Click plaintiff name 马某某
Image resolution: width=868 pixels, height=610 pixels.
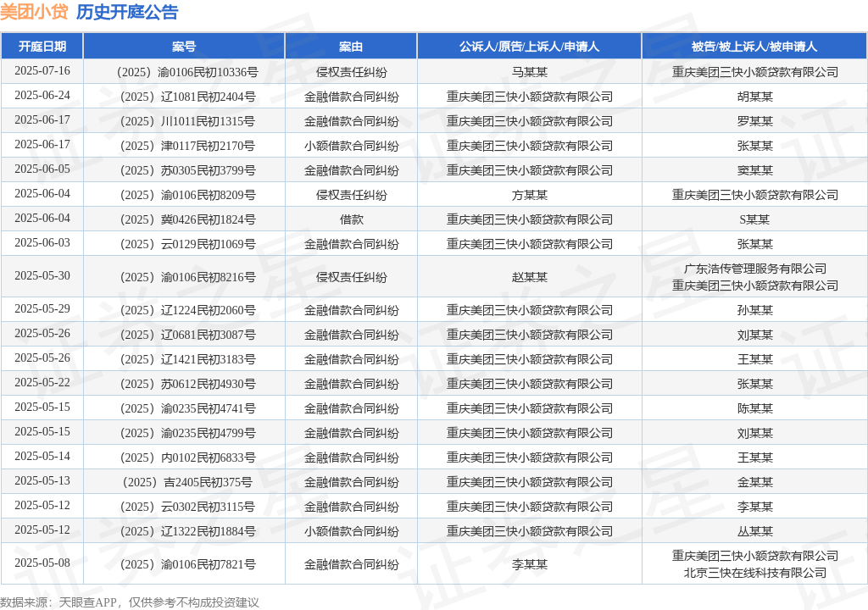529,72
